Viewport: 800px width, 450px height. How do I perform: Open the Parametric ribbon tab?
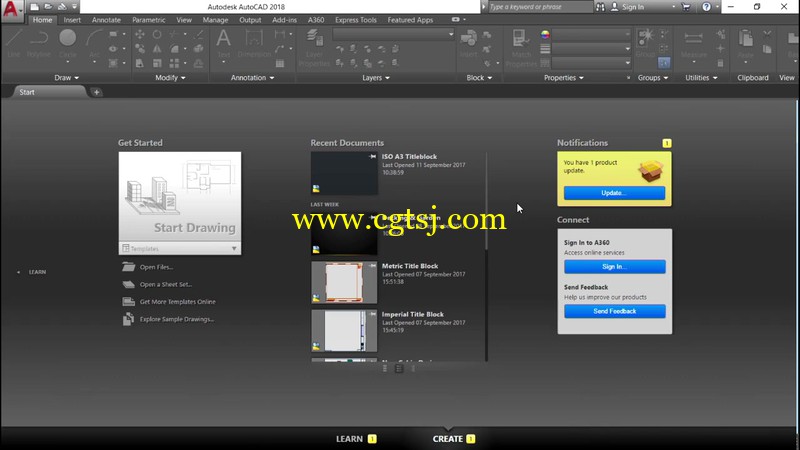[x=148, y=20]
